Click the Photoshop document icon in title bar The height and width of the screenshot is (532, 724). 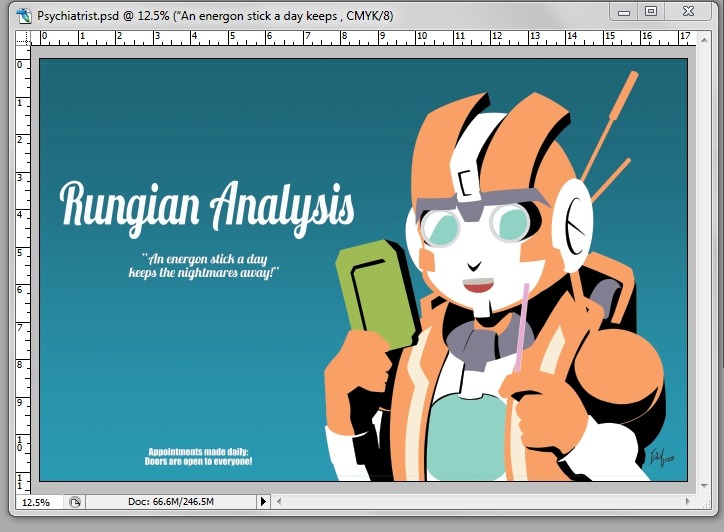tap(24, 15)
